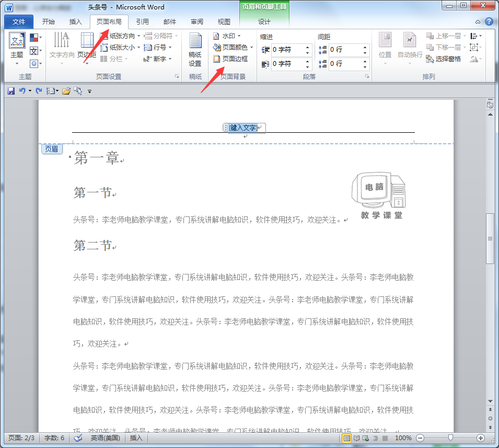This screenshot has width=499, height=448.
Task: Click the vertical scrollbar thumb
Action: [x=490, y=238]
